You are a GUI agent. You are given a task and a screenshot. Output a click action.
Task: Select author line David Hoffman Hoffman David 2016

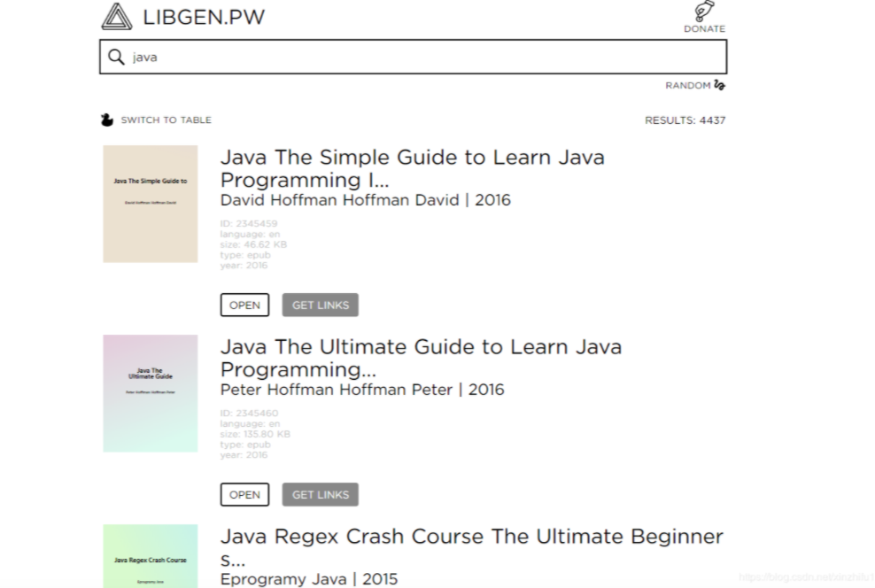coord(366,200)
